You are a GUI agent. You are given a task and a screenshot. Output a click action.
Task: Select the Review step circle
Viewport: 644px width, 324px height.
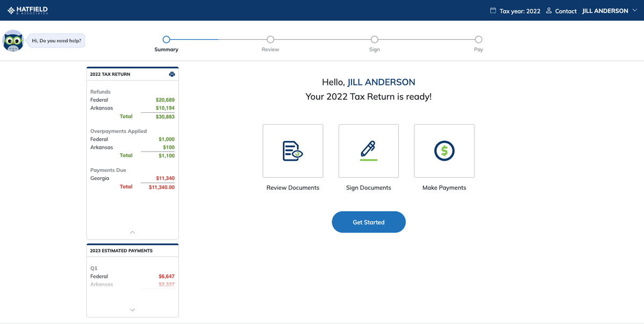coord(270,39)
